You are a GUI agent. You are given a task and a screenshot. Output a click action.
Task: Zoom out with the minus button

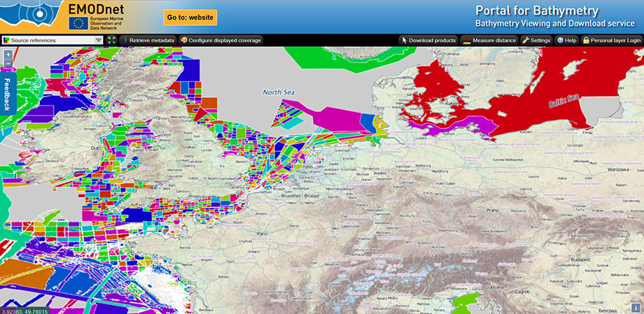coord(8,64)
